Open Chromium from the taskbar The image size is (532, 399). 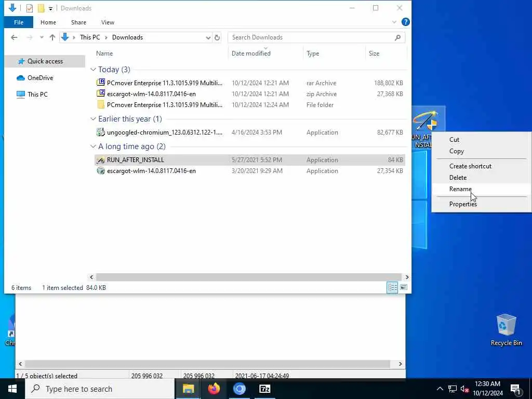239,389
